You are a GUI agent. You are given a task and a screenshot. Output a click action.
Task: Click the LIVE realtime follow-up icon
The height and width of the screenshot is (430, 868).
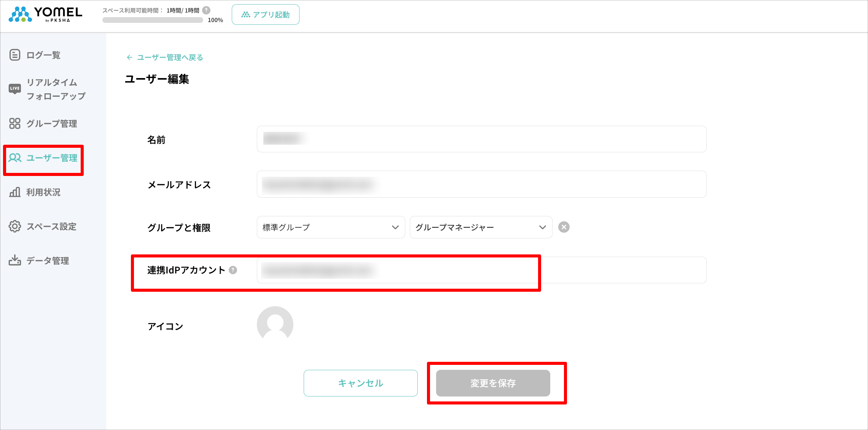(x=15, y=89)
